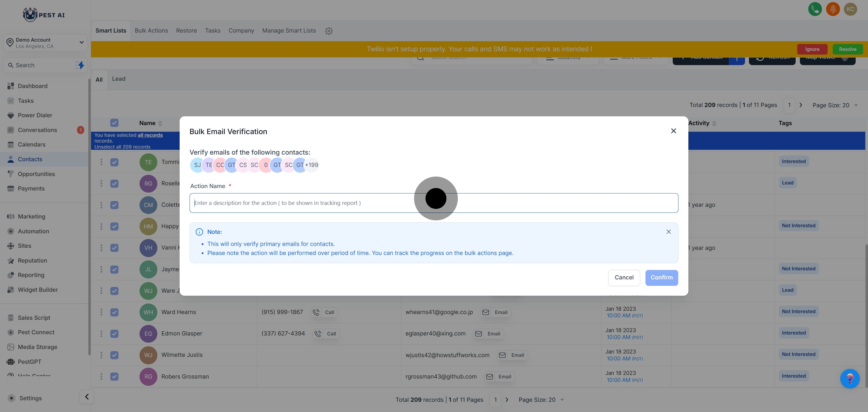The height and width of the screenshot is (412, 868).
Task: Switch to the Bulk Actions tab
Action: click(151, 31)
